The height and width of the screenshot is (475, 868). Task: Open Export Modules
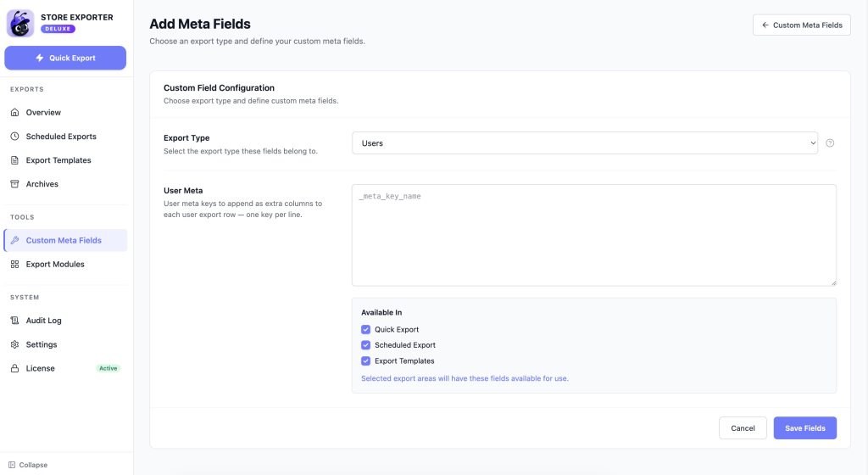[65, 264]
